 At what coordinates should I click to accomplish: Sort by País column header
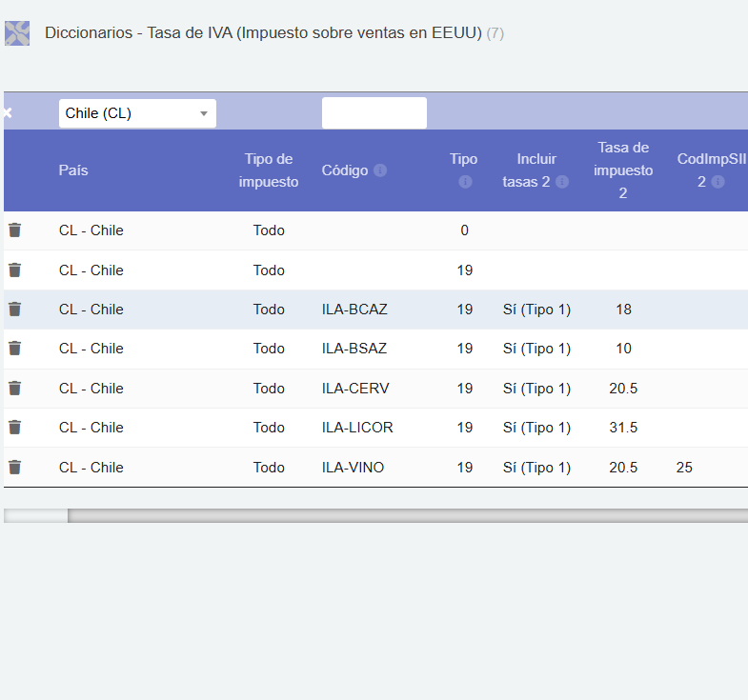pos(73,170)
